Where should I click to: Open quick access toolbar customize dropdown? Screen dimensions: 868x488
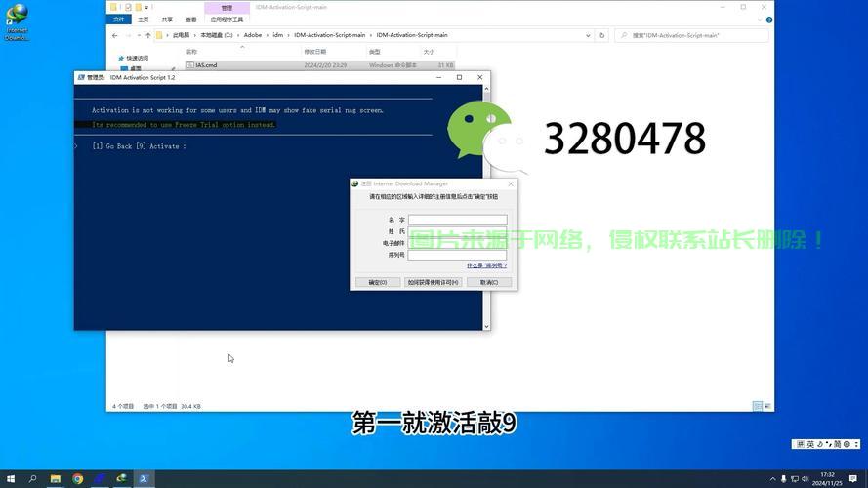coord(146,7)
